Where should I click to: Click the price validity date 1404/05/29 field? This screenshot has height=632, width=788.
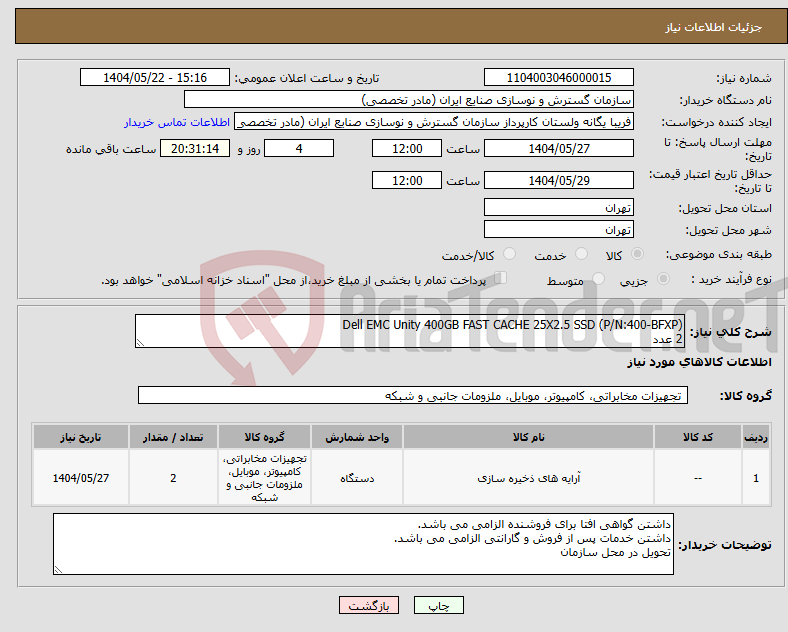pos(558,180)
